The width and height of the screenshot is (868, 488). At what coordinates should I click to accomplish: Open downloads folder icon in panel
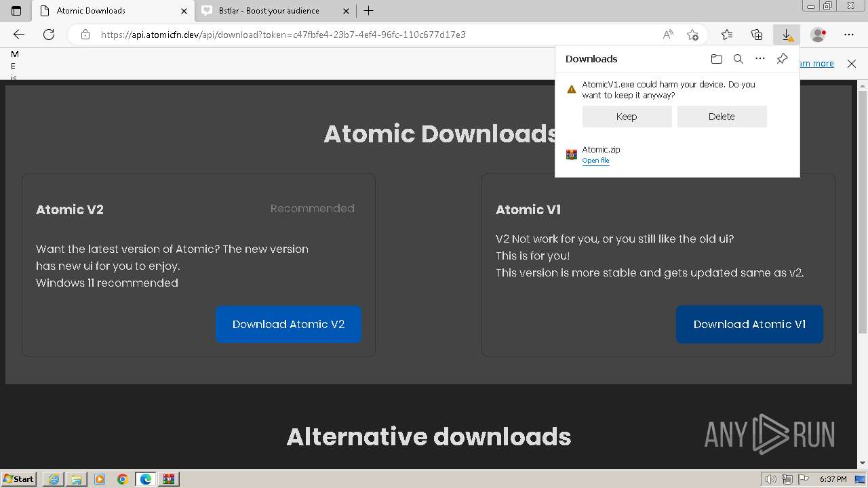point(717,59)
